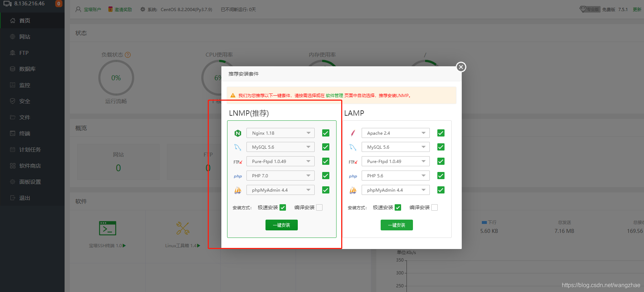644x292 pixels.
Task: Open 数据库 database in sidebar
Action: [x=32, y=69]
